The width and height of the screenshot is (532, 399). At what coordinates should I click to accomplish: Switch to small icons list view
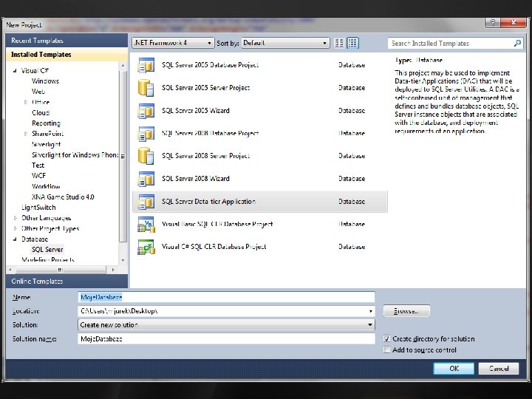339,43
